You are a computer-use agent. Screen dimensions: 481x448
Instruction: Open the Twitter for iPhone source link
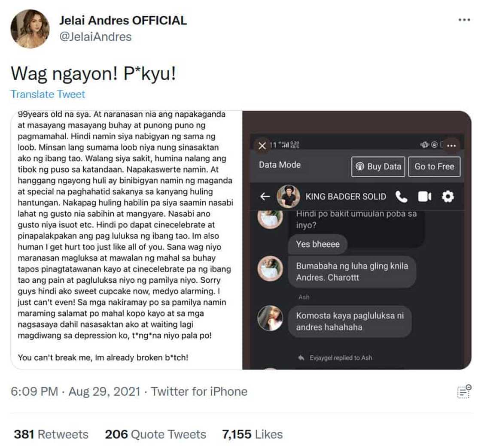(199, 391)
